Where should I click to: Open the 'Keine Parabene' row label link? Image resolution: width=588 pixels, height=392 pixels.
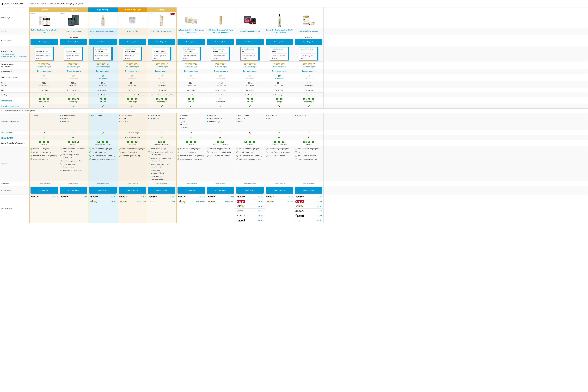[7, 137]
